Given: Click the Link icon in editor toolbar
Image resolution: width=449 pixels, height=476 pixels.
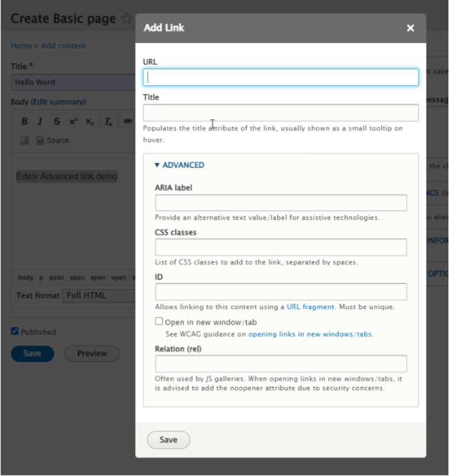Looking at the screenshot, I should [128, 121].
